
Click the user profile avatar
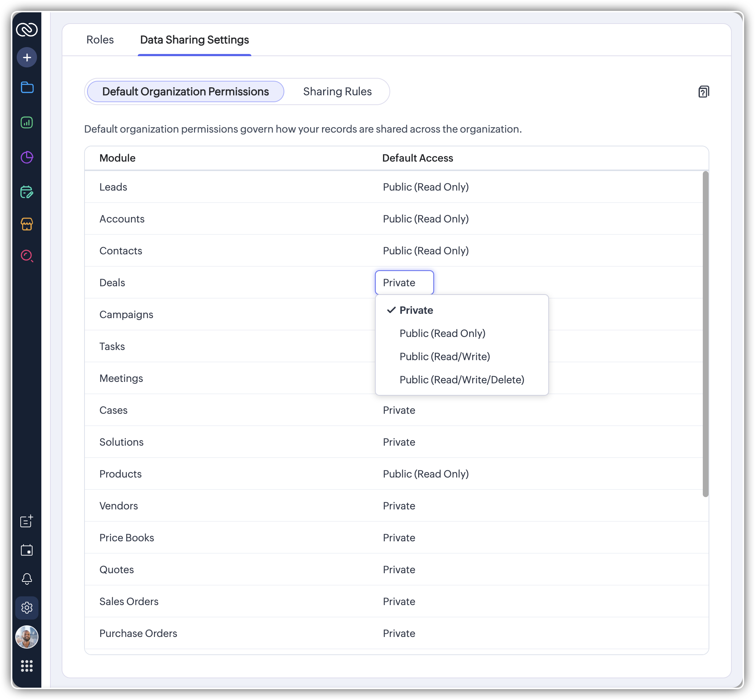coord(26,637)
